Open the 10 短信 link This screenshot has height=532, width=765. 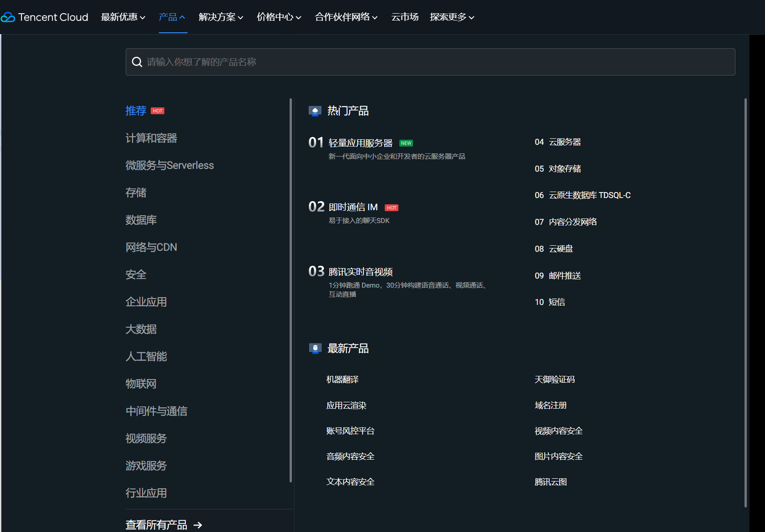(550, 302)
